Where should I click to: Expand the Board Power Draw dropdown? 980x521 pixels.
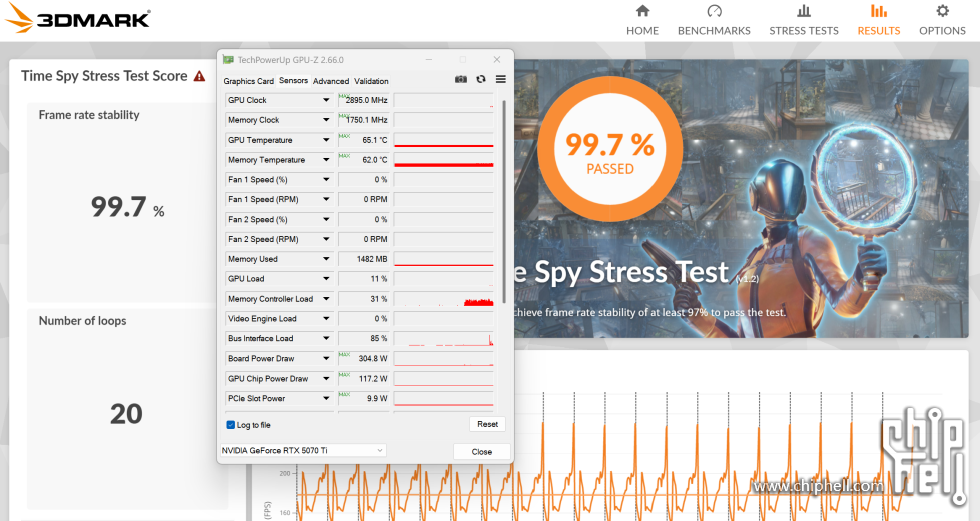pos(326,359)
